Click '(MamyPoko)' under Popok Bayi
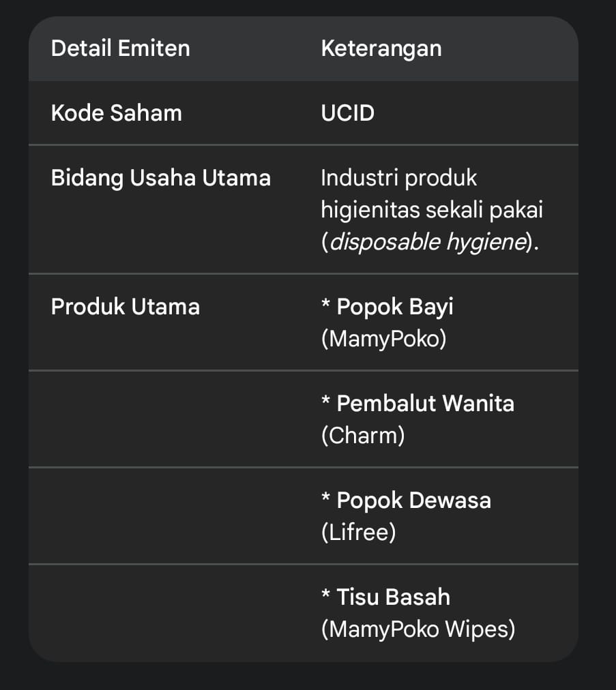The image size is (616, 690). coord(383,338)
